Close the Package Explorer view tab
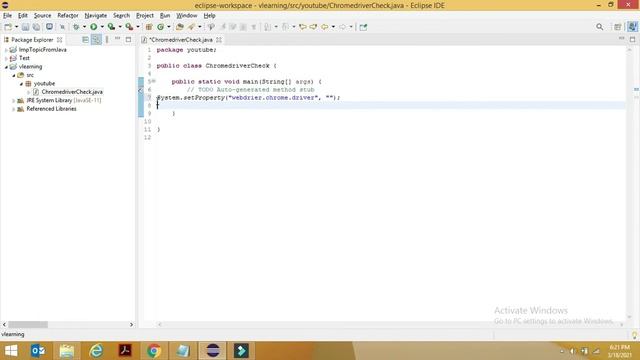 click(60, 40)
